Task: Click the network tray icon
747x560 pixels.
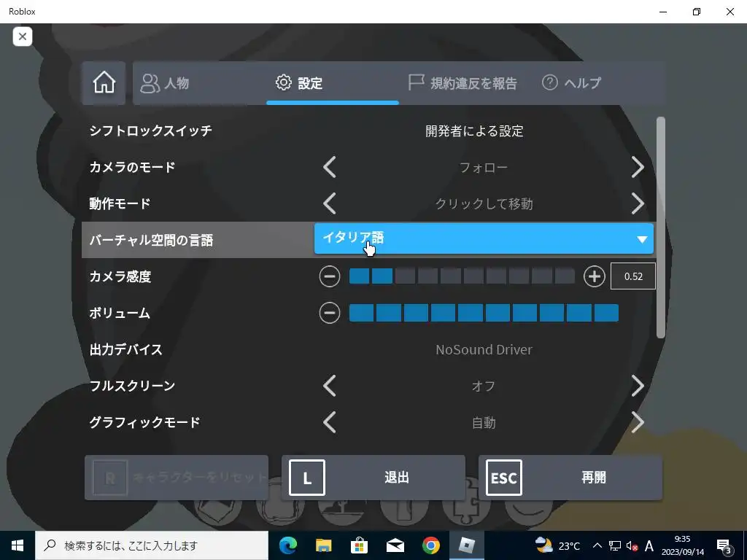Action: pos(615,546)
